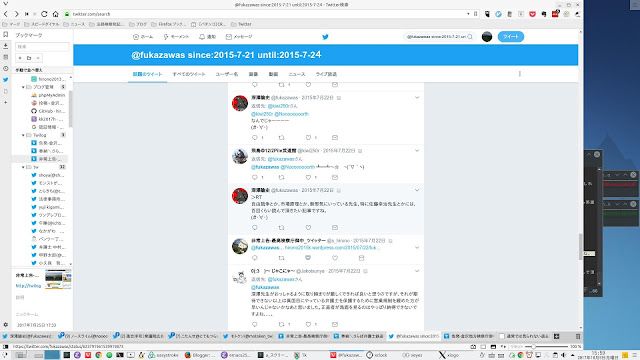Like the >RT tweet by @fukazawas
Screen dimensions: 640x360
[x=308, y=227]
